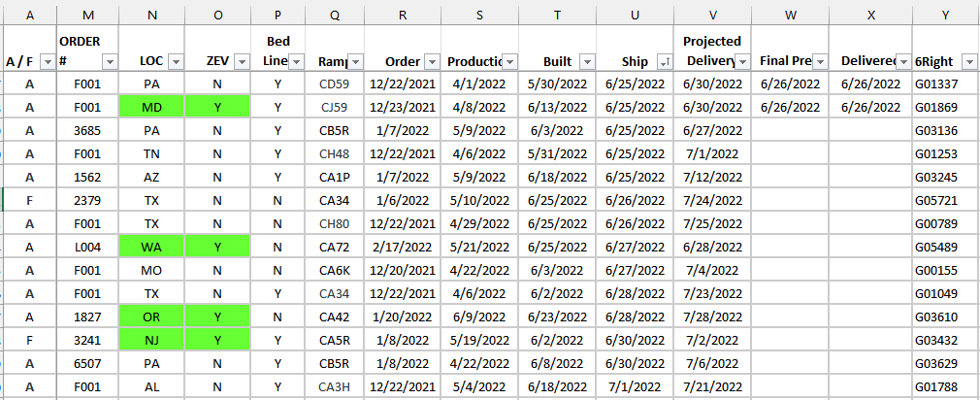Open the Projected Delivery filter dropdown

click(x=742, y=61)
